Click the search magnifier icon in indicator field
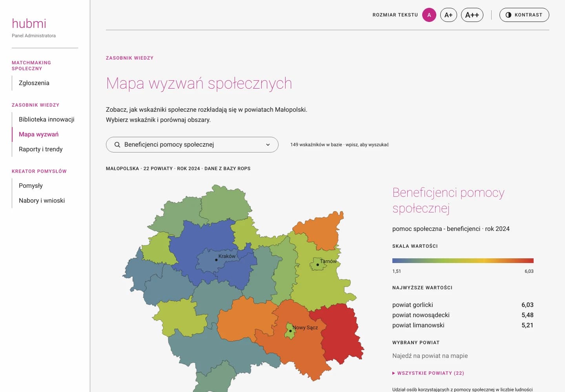Screen dimensions: 565x392 pyautogui.click(x=117, y=145)
